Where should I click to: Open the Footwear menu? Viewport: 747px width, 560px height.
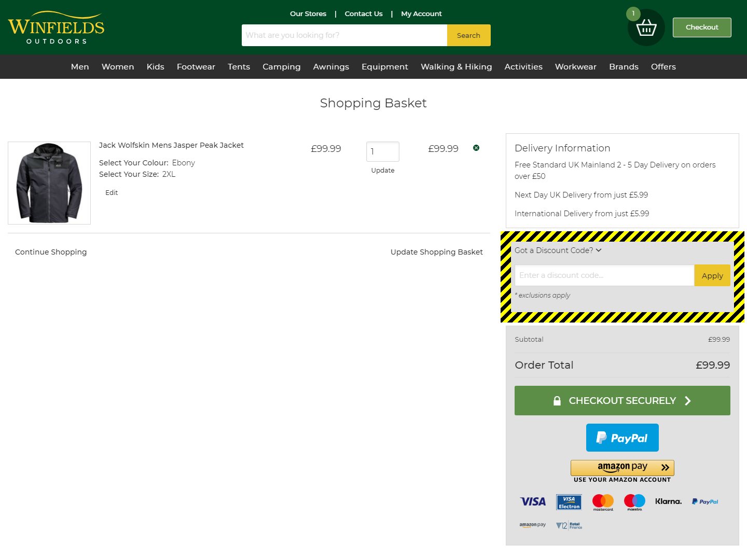point(196,66)
